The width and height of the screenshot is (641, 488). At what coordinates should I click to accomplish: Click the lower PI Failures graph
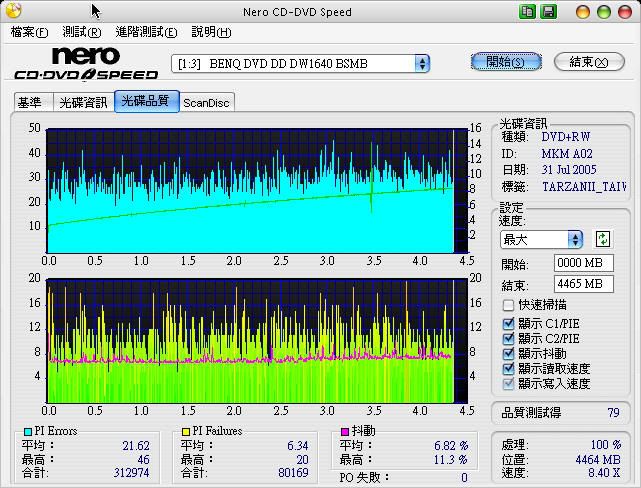click(257, 341)
